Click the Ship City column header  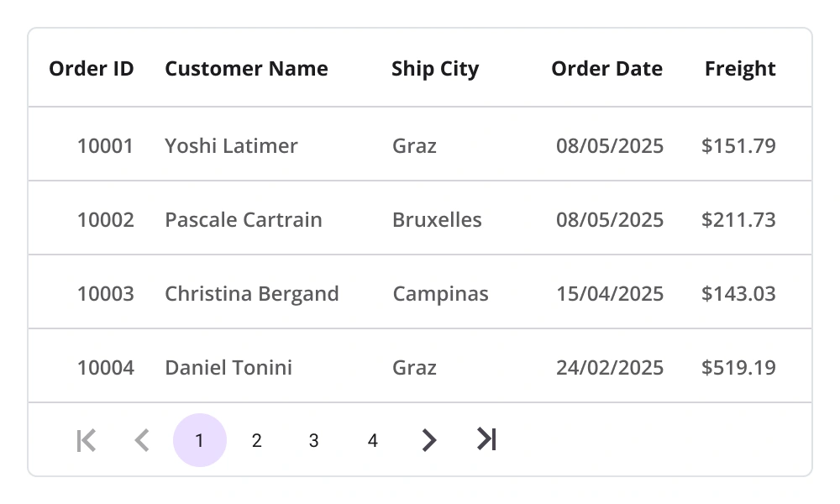[x=435, y=69]
